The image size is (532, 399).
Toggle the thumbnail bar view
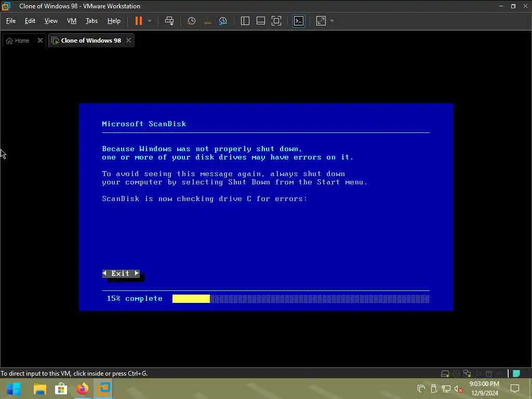(261, 21)
